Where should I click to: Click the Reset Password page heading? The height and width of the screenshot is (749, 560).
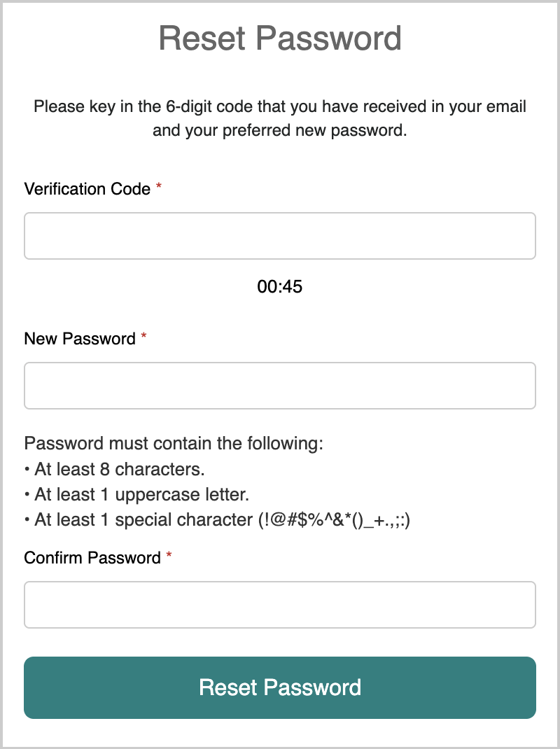(x=280, y=38)
